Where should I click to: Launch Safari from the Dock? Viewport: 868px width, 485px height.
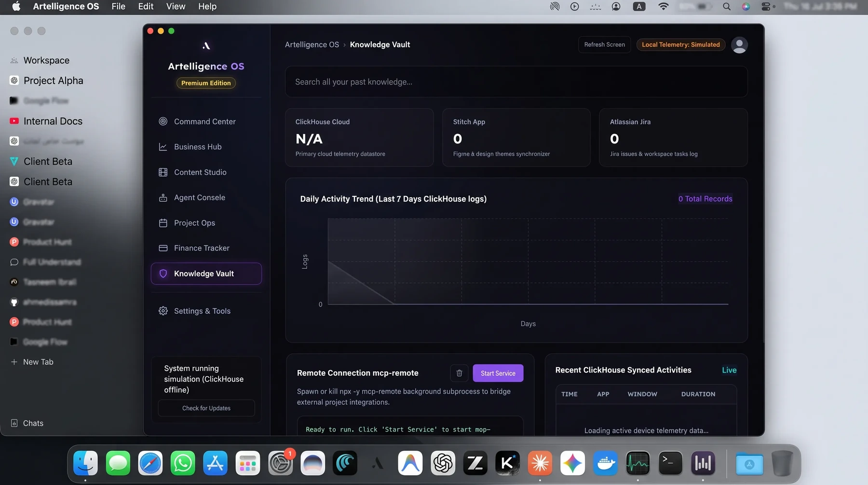pos(150,463)
